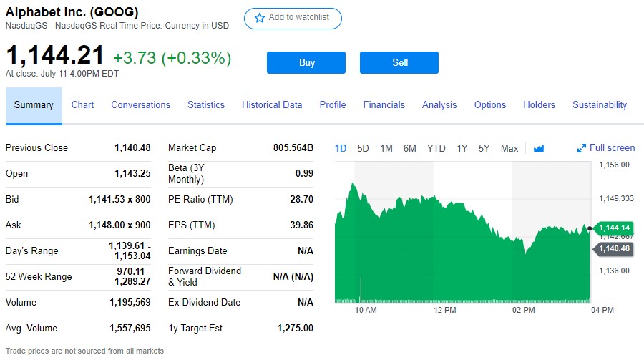Click the Market Cap value 805.564B
Viewport: 644px width, 360px height.
point(293,148)
